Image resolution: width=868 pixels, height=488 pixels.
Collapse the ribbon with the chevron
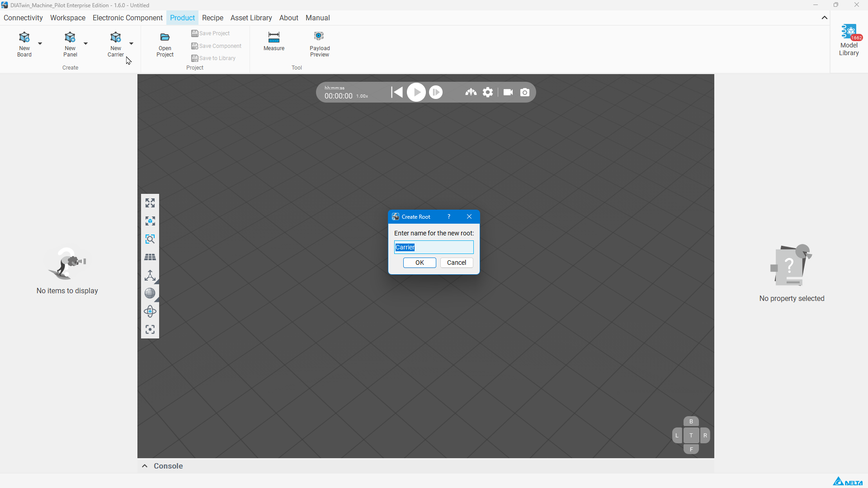pyautogui.click(x=825, y=18)
